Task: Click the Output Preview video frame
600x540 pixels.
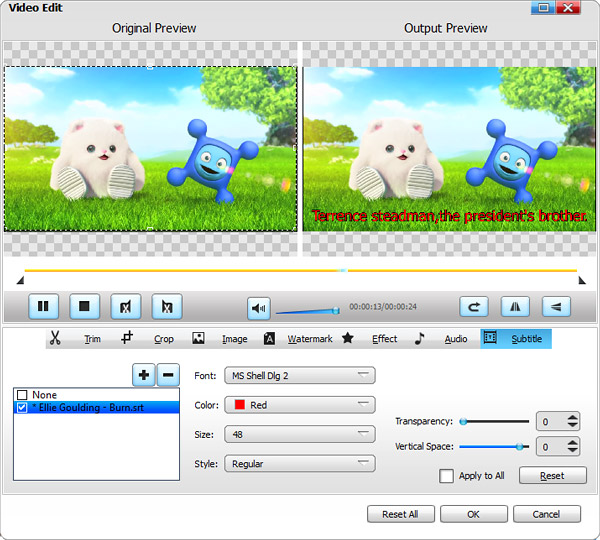Action: coord(449,149)
